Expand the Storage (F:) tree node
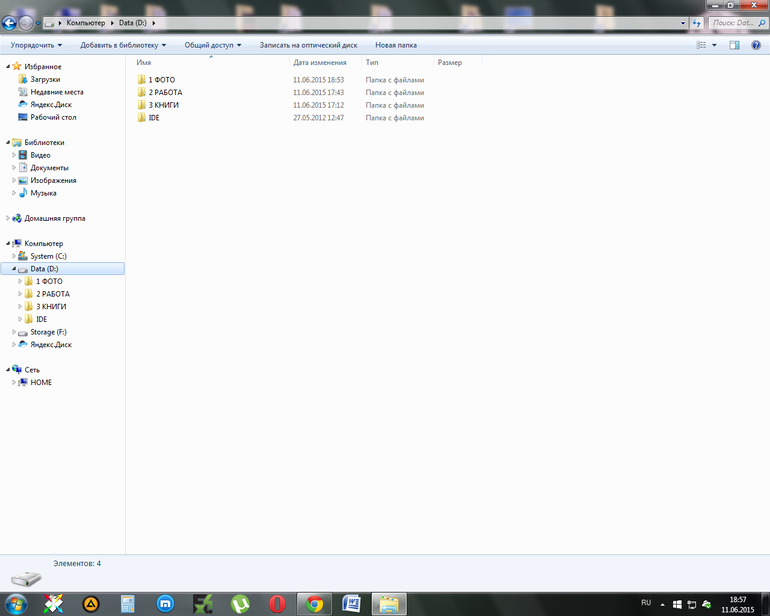 14,332
